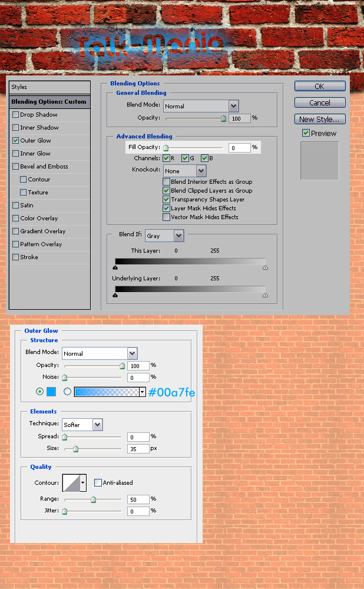Click the Spread value field
This screenshot has width=364, height=589.
138,437
